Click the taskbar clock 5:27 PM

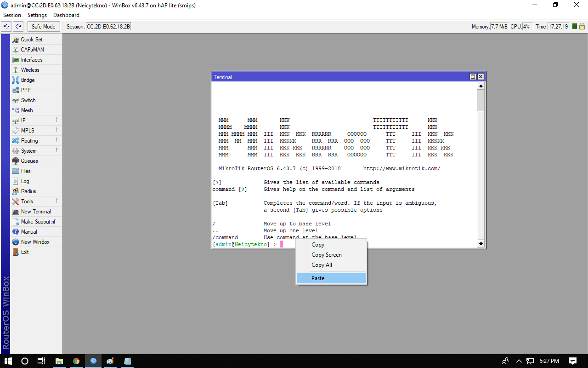(x=549, y=361)
